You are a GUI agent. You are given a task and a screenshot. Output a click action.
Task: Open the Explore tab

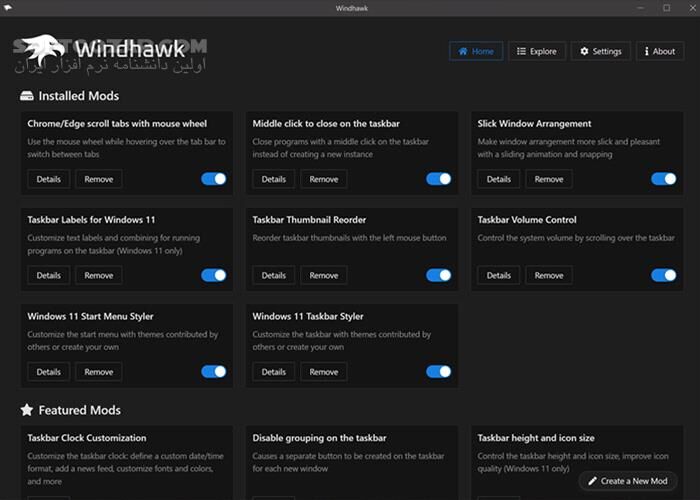tap(537, 51)
